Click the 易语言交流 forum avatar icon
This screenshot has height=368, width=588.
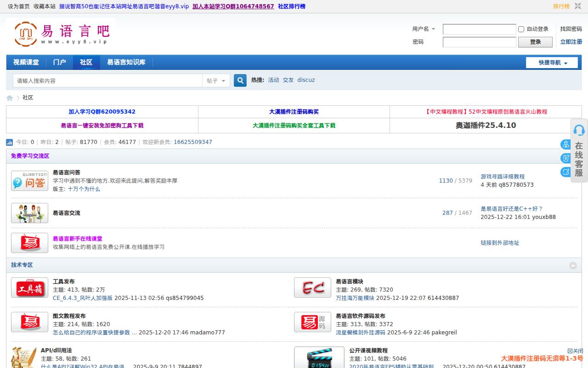[29, 213]
